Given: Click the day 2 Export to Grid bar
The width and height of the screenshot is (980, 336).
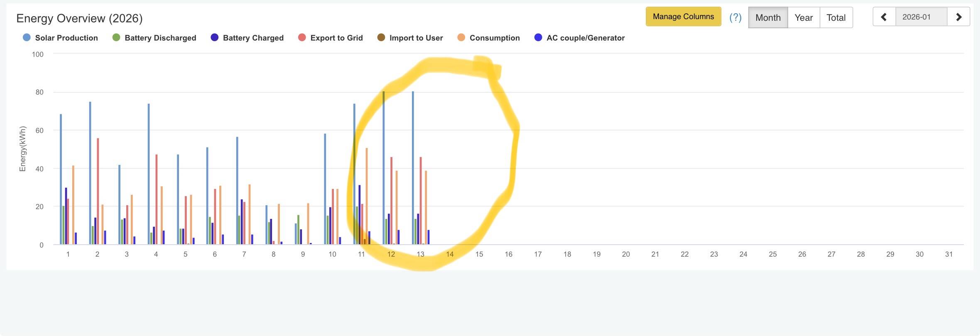Looking at the screenshot, I should tap(98, 191).
